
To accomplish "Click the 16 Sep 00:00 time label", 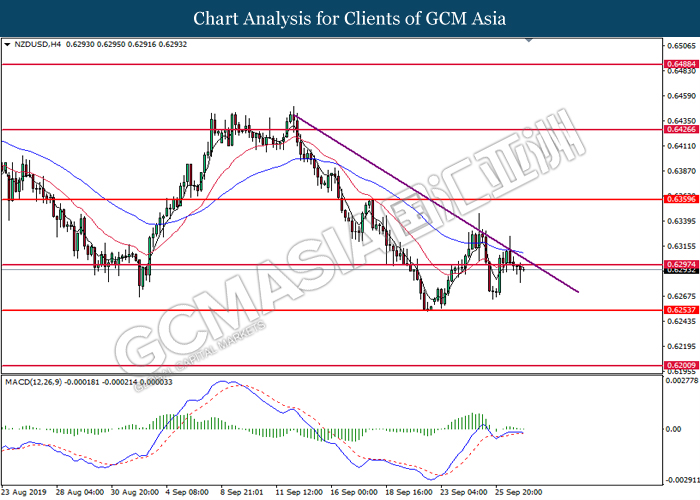I will tap(354, 492).
